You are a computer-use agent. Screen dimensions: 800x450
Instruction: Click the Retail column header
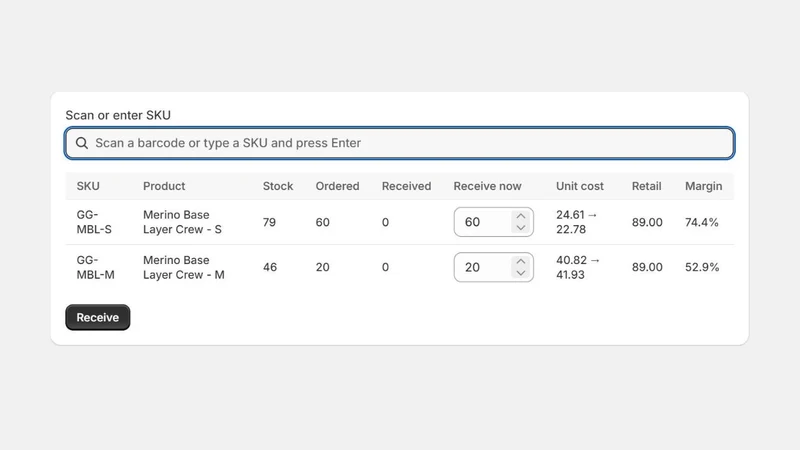coord(646,186)
